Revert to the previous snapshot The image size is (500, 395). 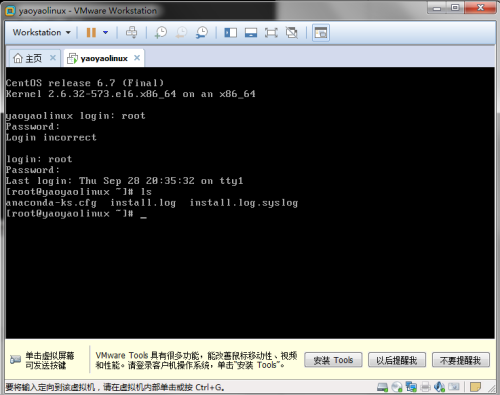click(181, 32)
